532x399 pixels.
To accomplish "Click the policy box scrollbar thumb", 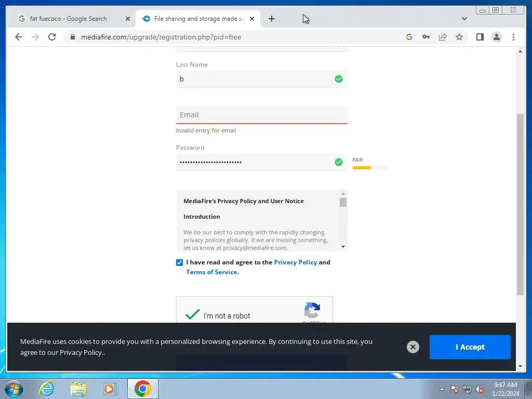I will 343,202.
